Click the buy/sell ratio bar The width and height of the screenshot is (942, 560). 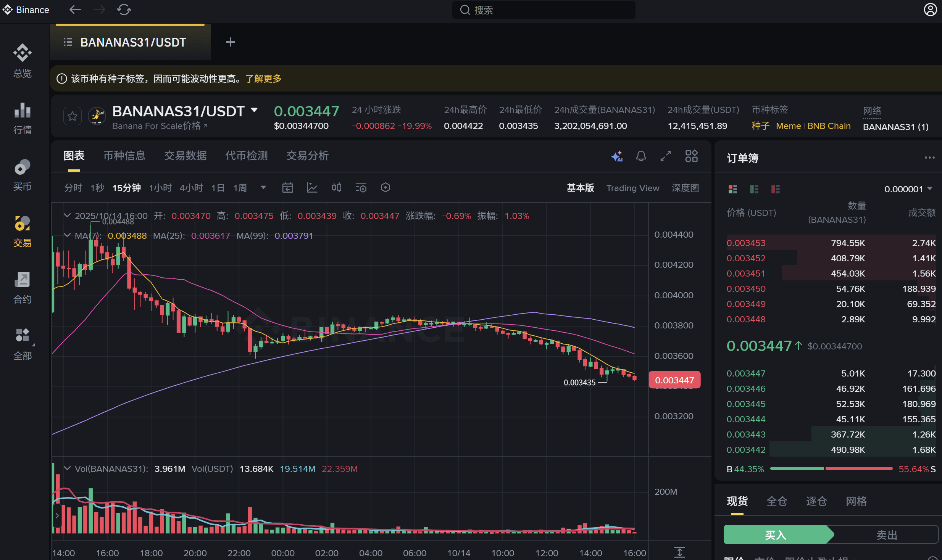(831, 469)
